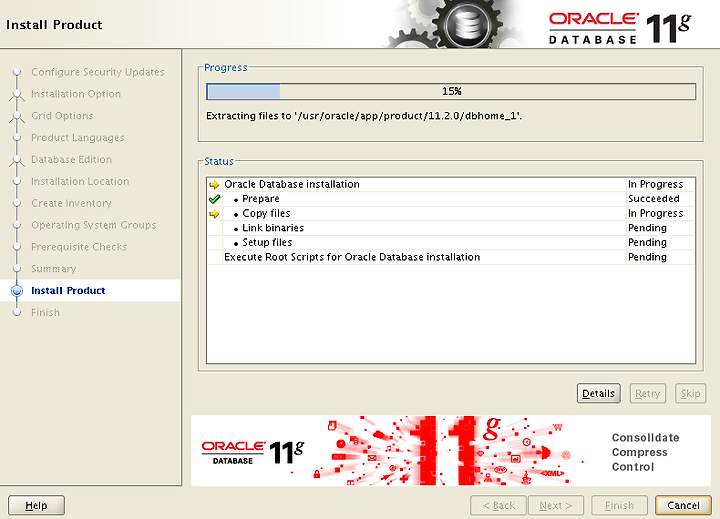Click the 15% progress bar
The width and height of the screenshot is (720, 519).
pyautogui.click(x=451, y=91)
